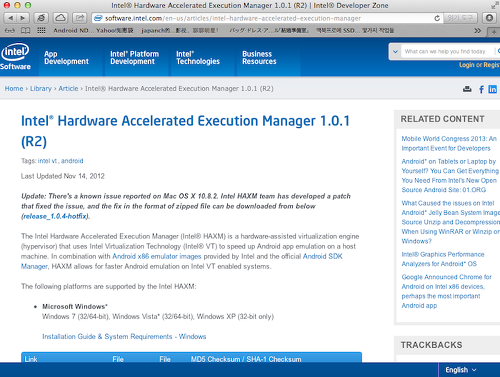Share article on LinkedIn icon
Image resolution: width=500 pixels, height=377 pixels.
[492, 89]
